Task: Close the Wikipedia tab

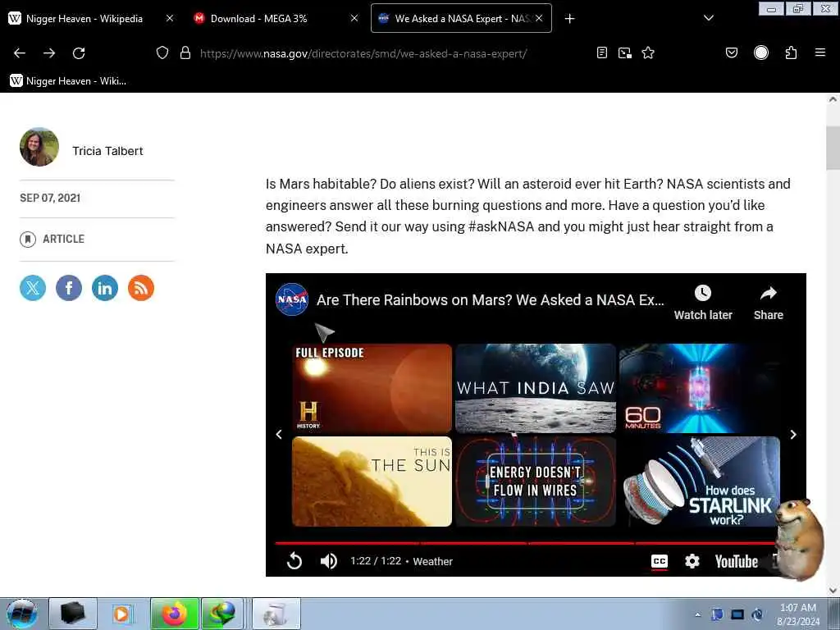Action: click(169, 19)
